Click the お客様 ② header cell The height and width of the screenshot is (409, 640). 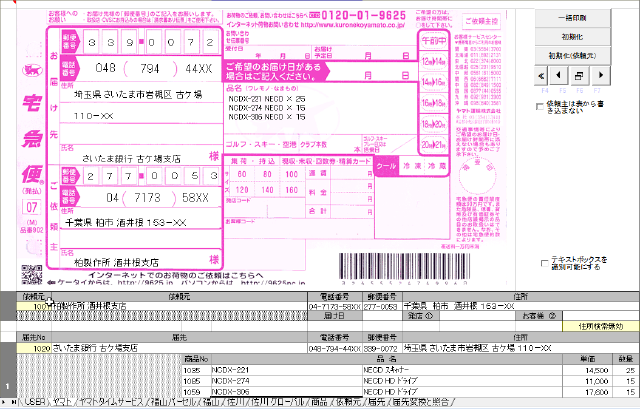(x=541, y=316)
